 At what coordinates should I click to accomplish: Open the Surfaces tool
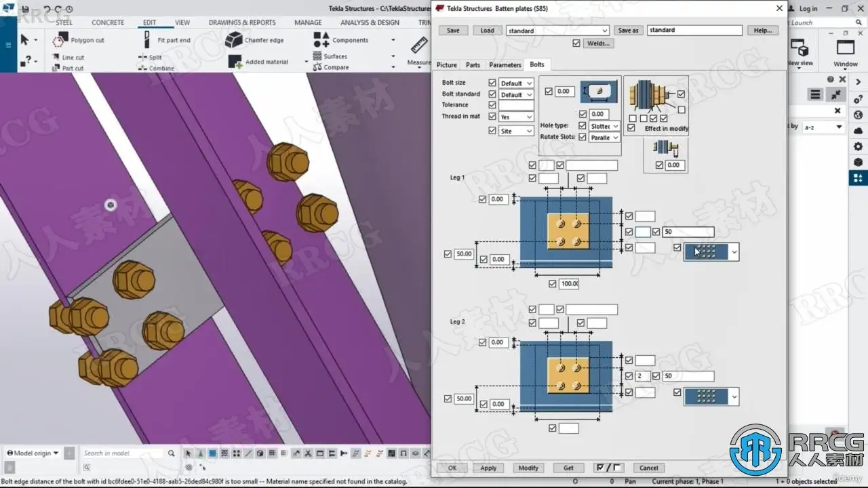[330, 56]
